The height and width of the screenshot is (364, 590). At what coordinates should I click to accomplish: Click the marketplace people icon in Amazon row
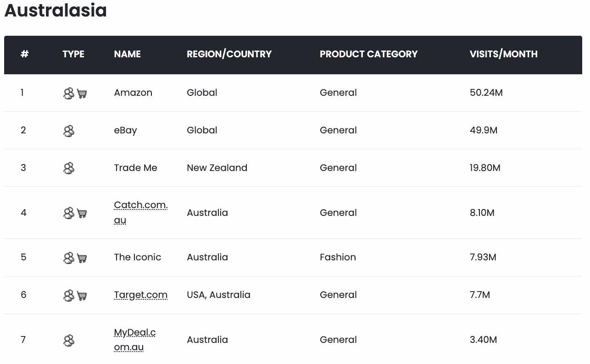[x=69, y=94]
